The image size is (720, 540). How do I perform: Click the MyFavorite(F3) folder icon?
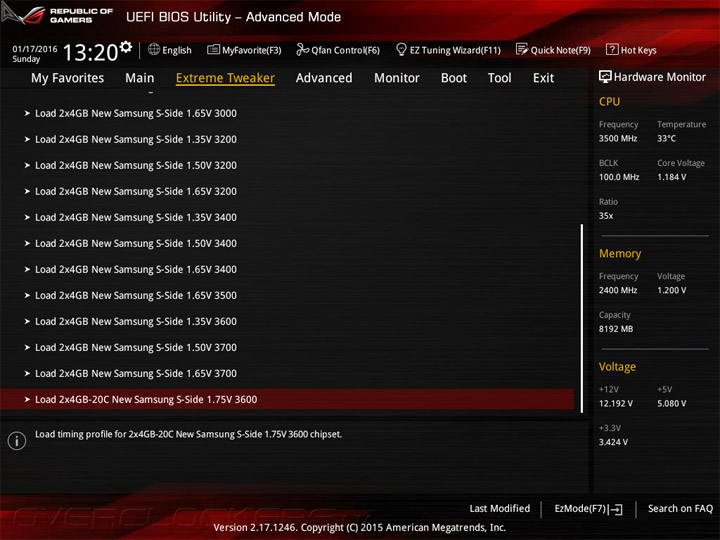213,50
